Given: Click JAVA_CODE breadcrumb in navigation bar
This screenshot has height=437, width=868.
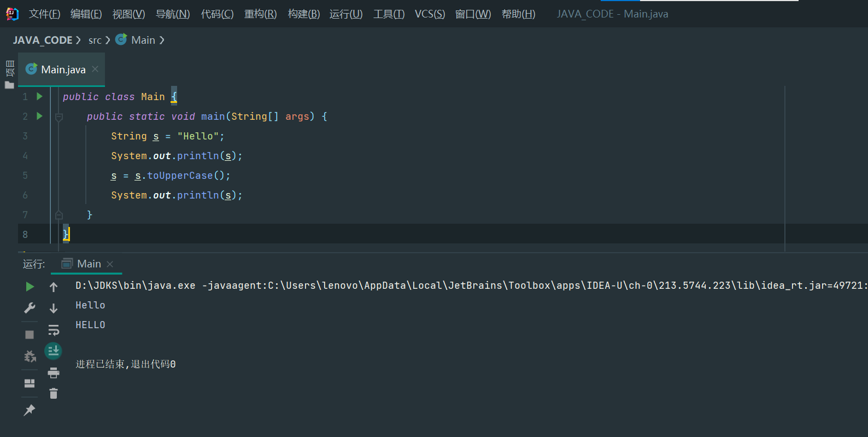Looking at the screenshot, I should tap(43, 40).
